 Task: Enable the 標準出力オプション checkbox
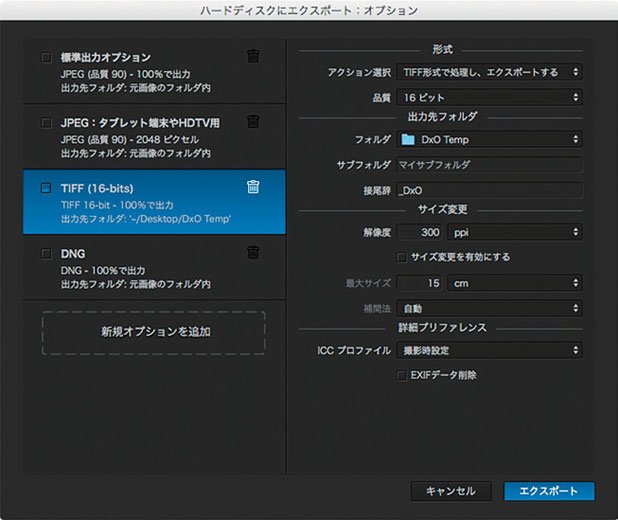pyautogui.click(x=47, y=58)
